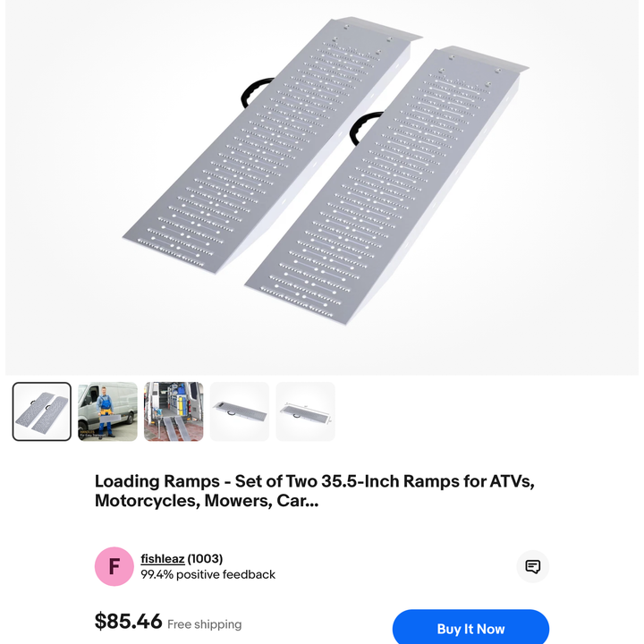Open the fishleaz seller profile link
Viewport: 644px width, 644px height.
tap(163, 558)
